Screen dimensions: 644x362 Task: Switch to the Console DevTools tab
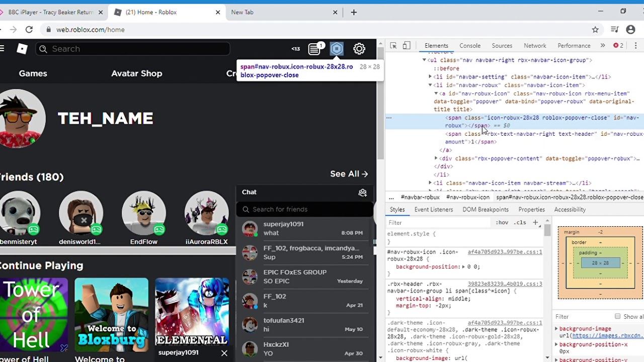coord(470,45)
